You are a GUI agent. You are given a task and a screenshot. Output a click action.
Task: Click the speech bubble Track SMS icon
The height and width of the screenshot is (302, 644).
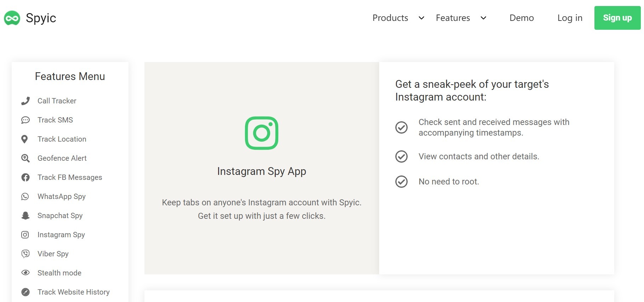tap(25, 120)
